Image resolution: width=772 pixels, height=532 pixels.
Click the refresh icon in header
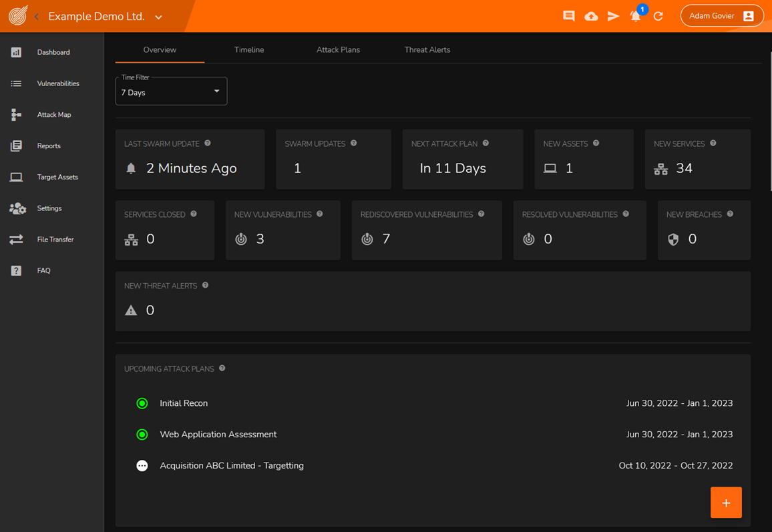click(658, 16)
